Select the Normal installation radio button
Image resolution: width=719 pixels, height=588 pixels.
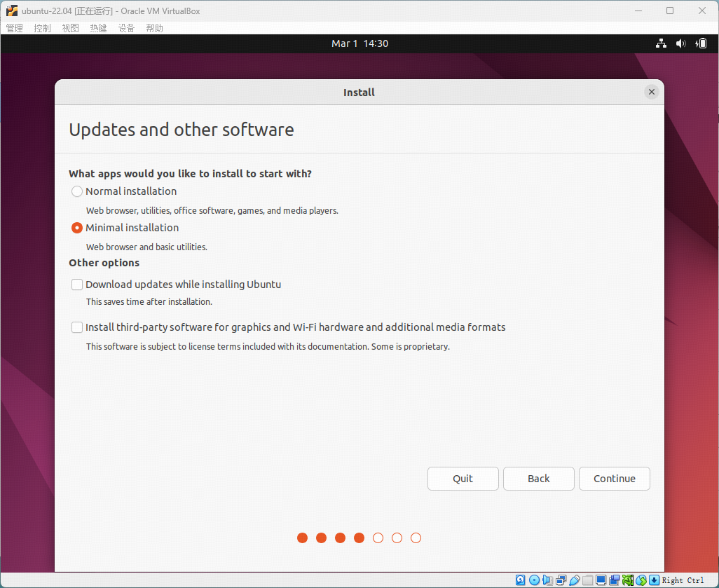coord(77,191)
